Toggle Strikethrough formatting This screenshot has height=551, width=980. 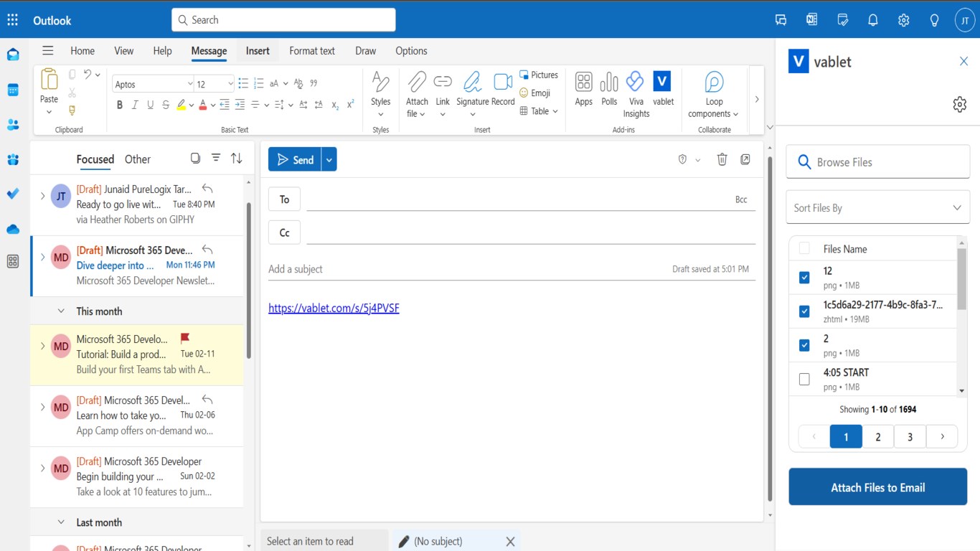[166, 105]
